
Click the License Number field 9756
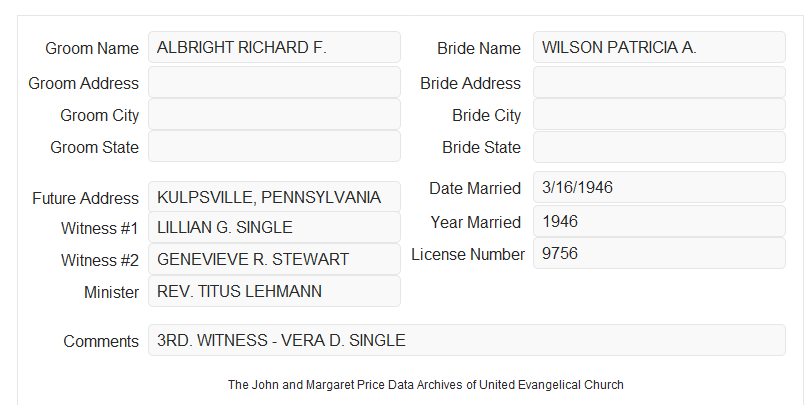(659, 253)
